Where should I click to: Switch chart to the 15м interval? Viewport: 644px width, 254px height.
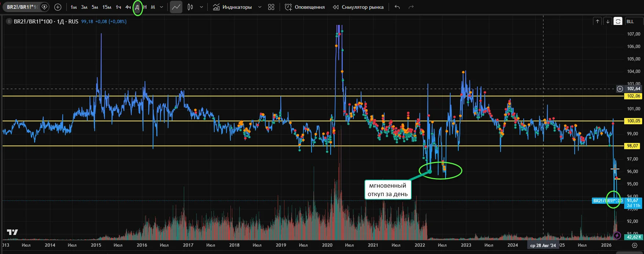(107, 7)
